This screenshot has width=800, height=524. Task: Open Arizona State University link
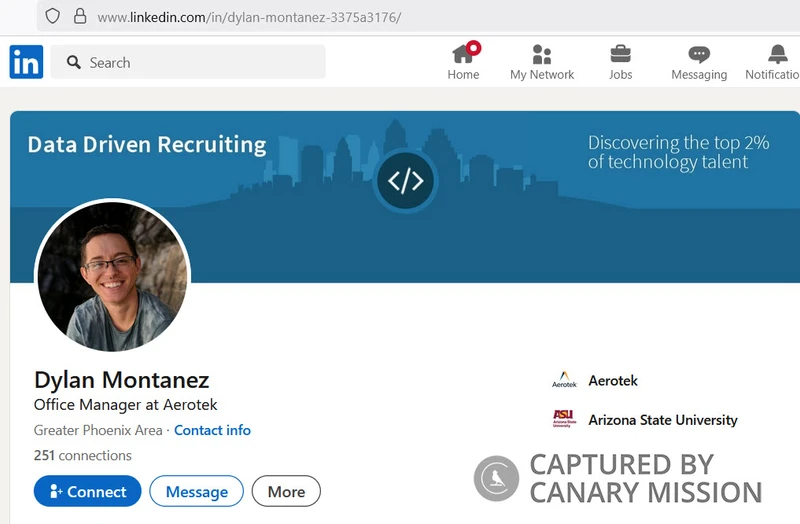(663, 420)
